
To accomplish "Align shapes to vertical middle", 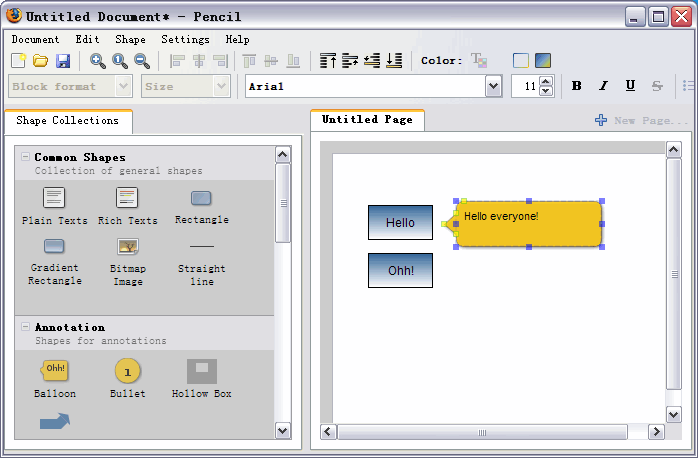I will click(271, 61).
